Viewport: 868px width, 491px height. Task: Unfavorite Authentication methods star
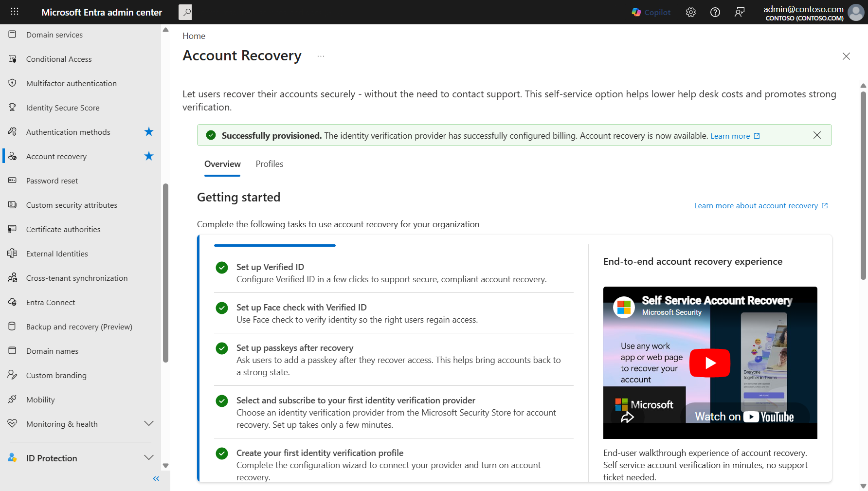149,132
